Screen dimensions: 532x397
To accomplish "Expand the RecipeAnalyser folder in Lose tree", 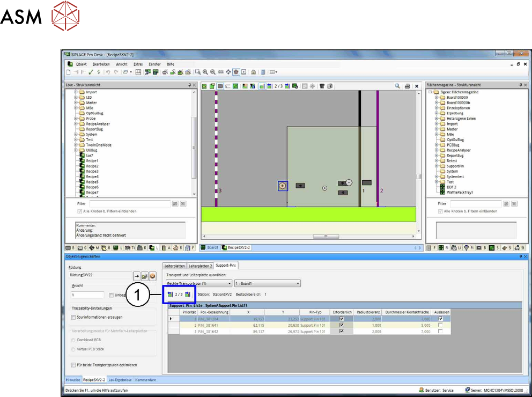I will 76,124.
